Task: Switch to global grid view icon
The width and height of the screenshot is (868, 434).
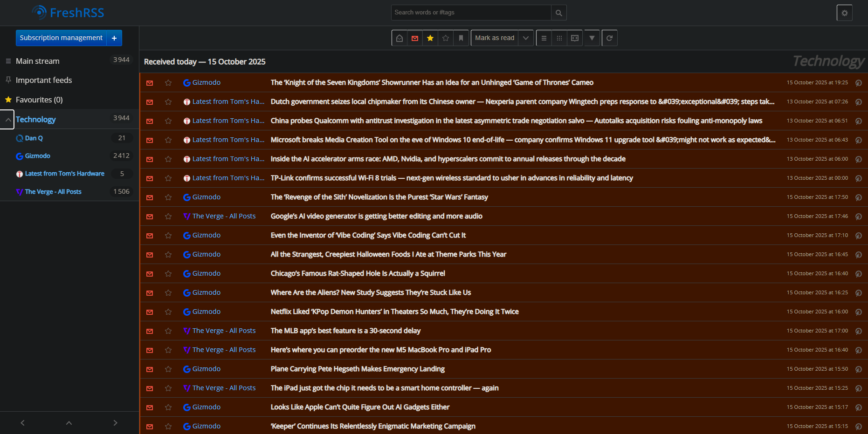Action: coord(559,38)
